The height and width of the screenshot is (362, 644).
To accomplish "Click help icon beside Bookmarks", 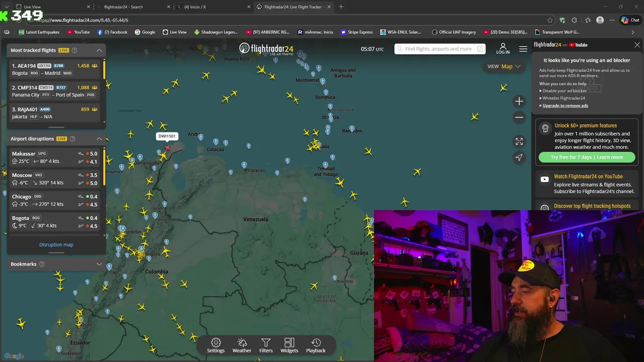I will 42,264.
